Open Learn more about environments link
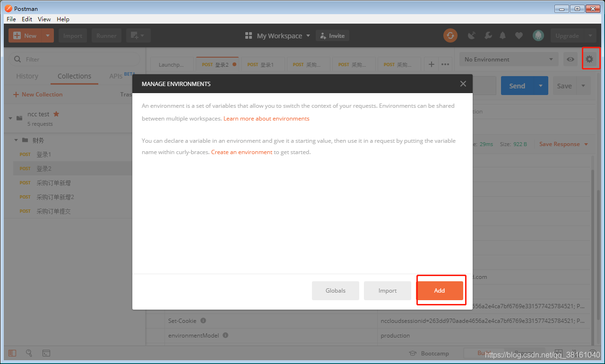This screenshot has height=364, width=605. point(267,119)
